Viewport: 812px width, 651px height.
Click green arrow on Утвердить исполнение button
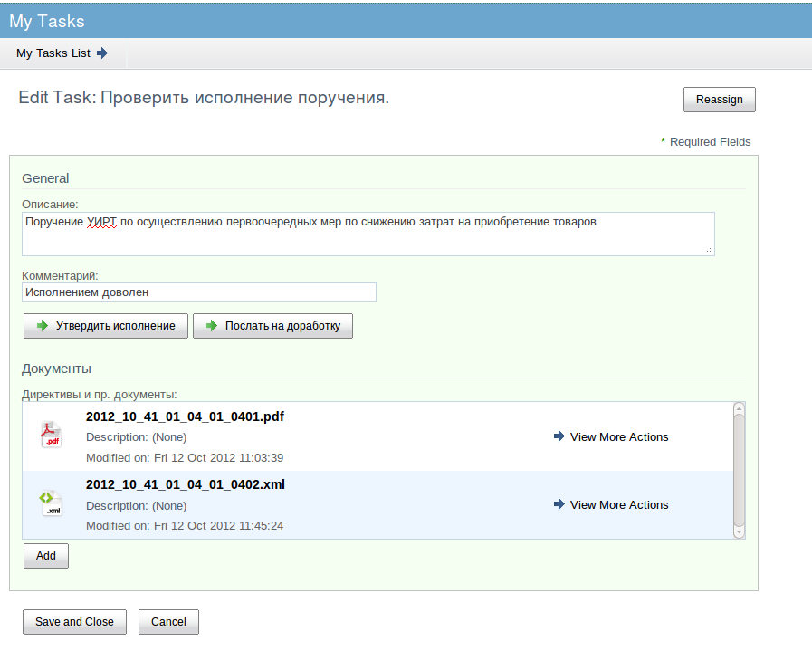43,326
